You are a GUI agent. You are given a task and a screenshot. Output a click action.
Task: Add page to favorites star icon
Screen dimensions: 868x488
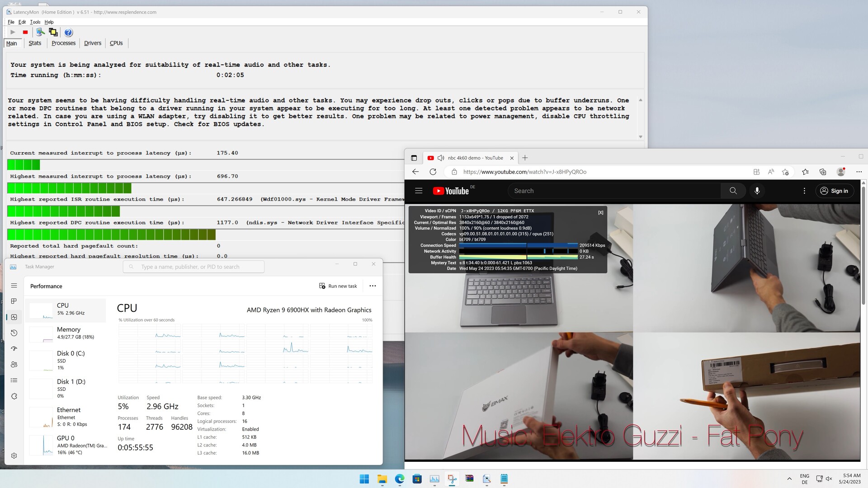click(x=785, y=172)
